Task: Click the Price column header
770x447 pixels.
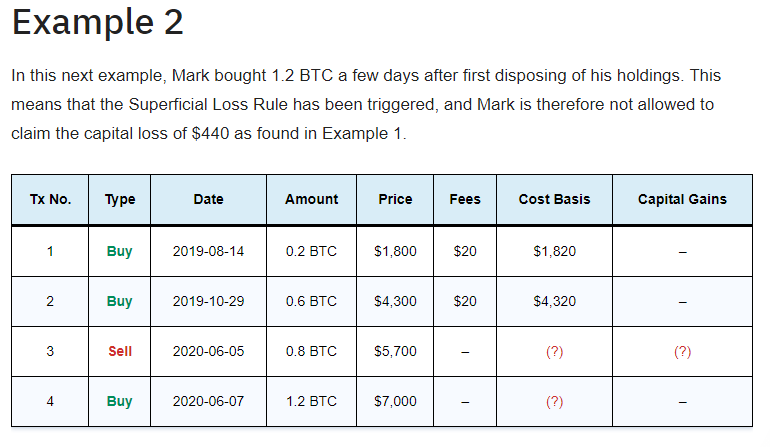Action: (395, 199)
